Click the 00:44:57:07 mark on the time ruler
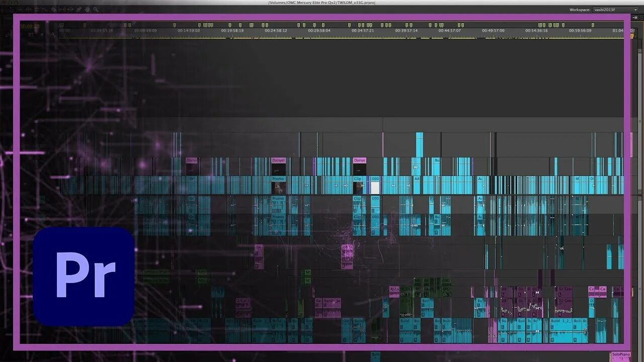The image size is (644, 362). point(449,30)
